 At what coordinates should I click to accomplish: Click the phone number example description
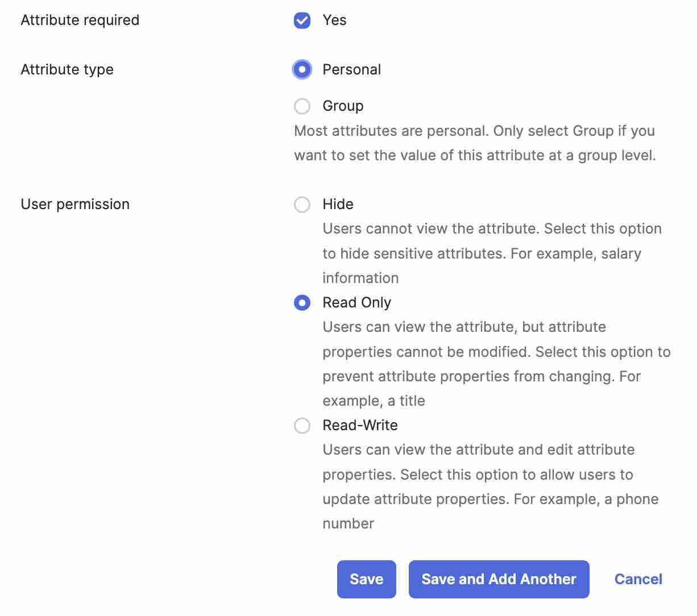490,486
